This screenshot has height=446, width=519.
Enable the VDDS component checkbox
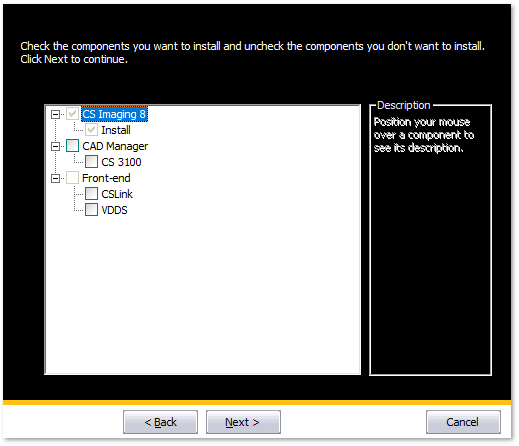(x=91, y=210)
